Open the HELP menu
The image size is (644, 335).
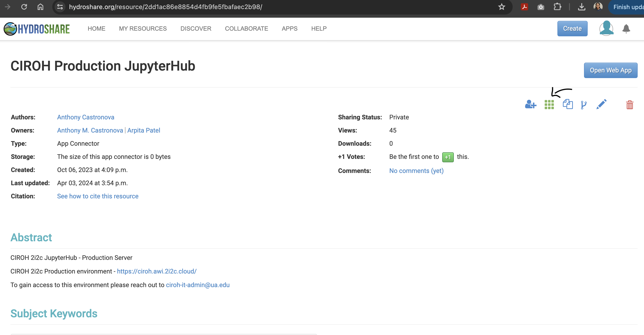(x=319, y=28)
